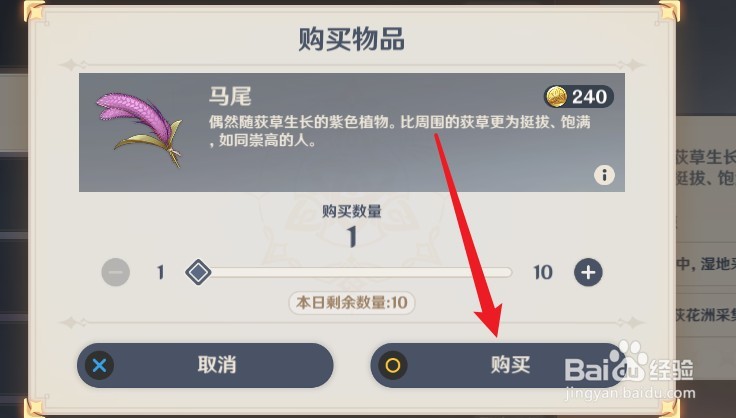Image resolution: width=736 pixels, height=418 pixels.
Task: Click the Baidu paw logo watermark
Action: pos(629,361)
